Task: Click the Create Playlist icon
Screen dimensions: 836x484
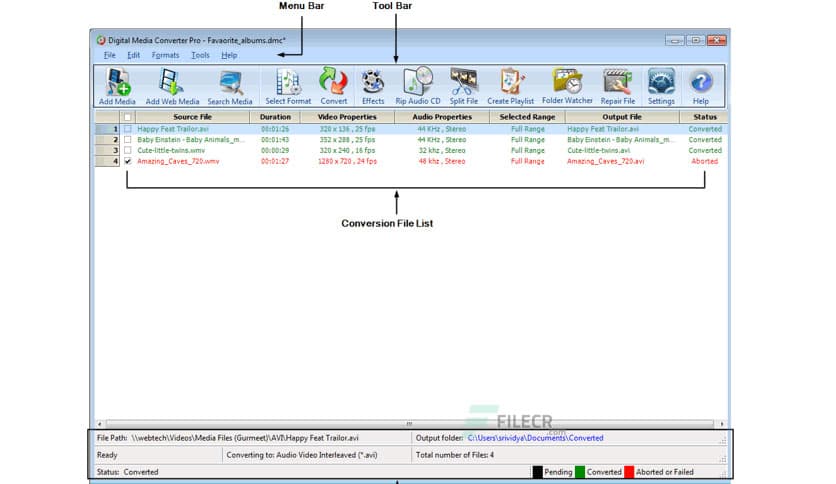Action: (510, 86)
